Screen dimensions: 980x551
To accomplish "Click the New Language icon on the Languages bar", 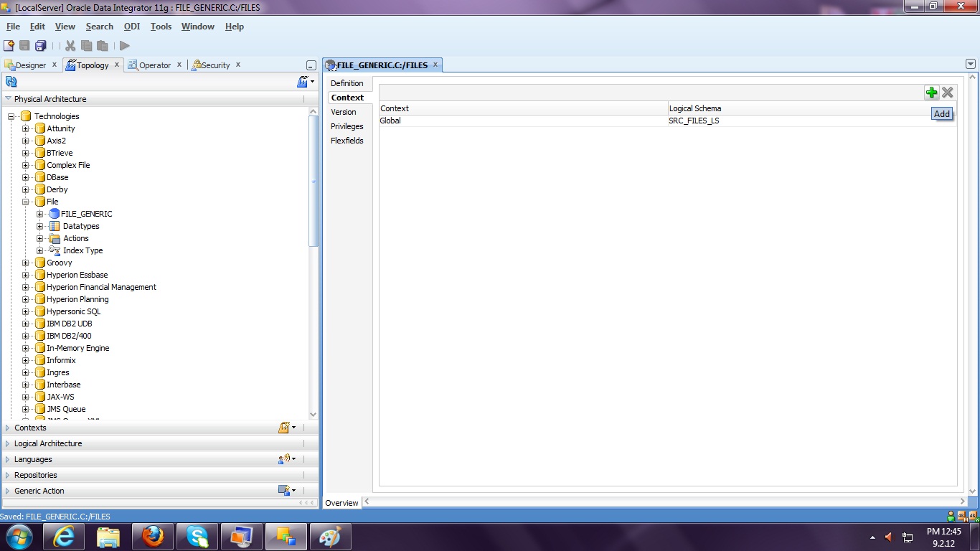I will [x=283, y=458].
